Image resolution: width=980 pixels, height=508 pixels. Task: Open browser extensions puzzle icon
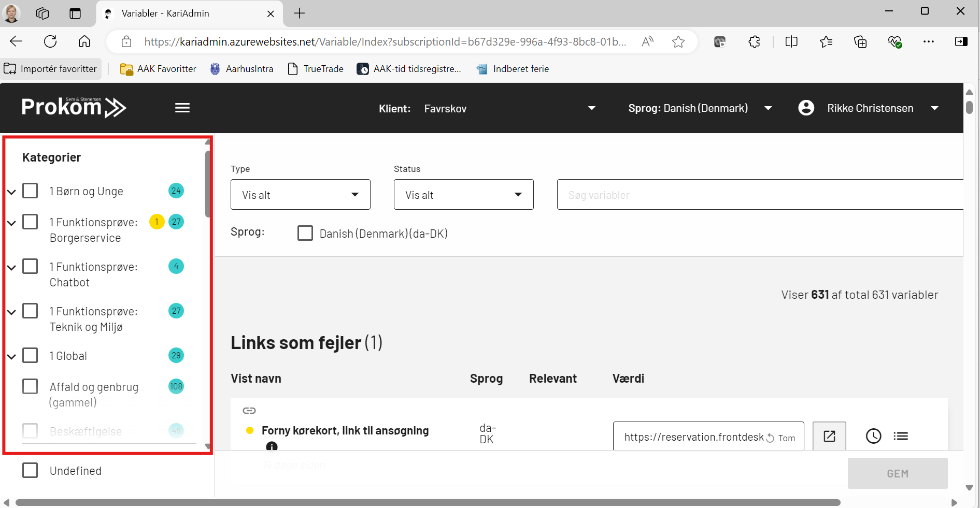[x=754, y=42]
